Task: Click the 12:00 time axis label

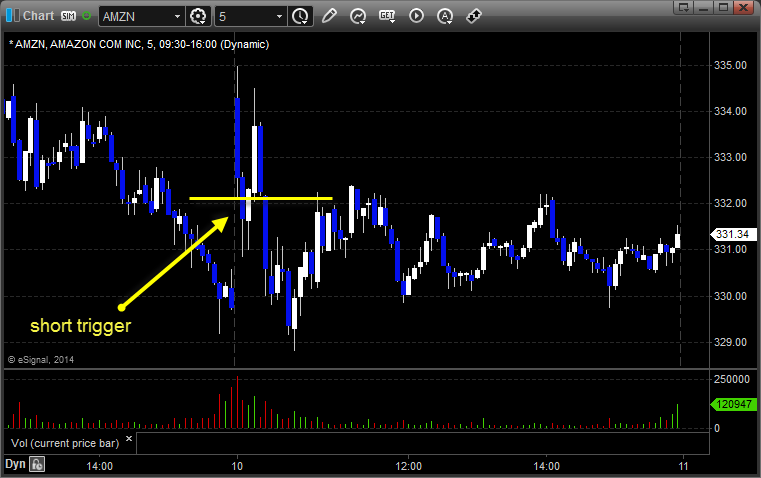Action: 409,466
